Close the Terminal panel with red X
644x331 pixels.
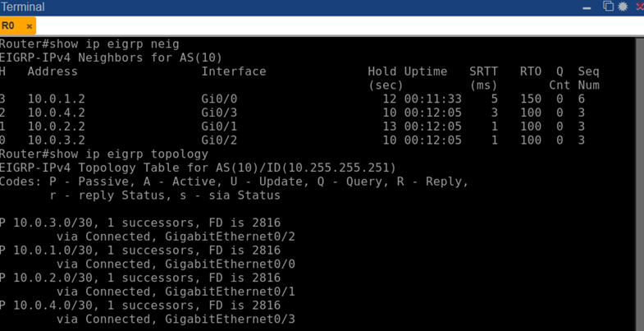(x=639, y=7)
